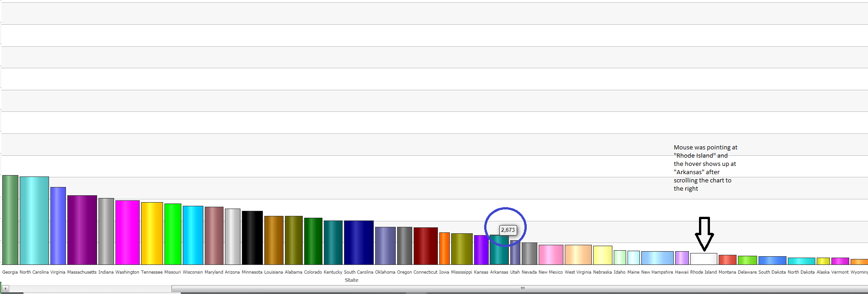Screen dimensions: 868x297
Task: Click the dark red Connecticut bar
Action: (x=426, y=246)
